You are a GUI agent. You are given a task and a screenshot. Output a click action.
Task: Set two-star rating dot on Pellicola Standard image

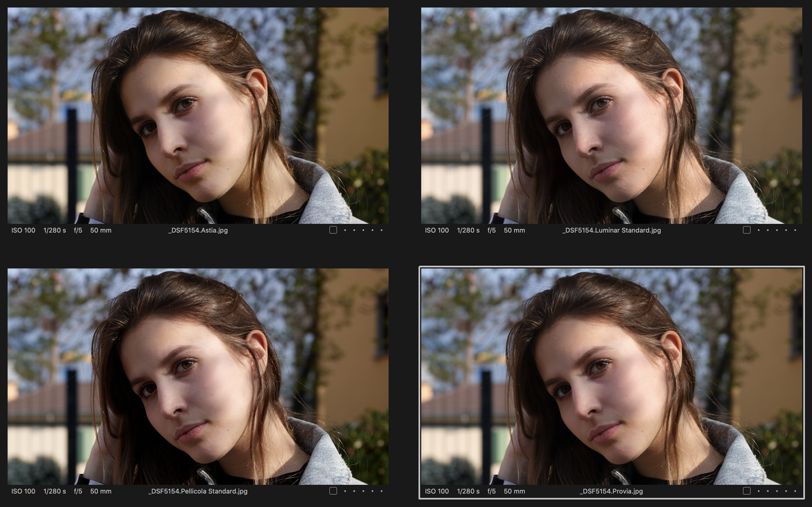(354, 491)
